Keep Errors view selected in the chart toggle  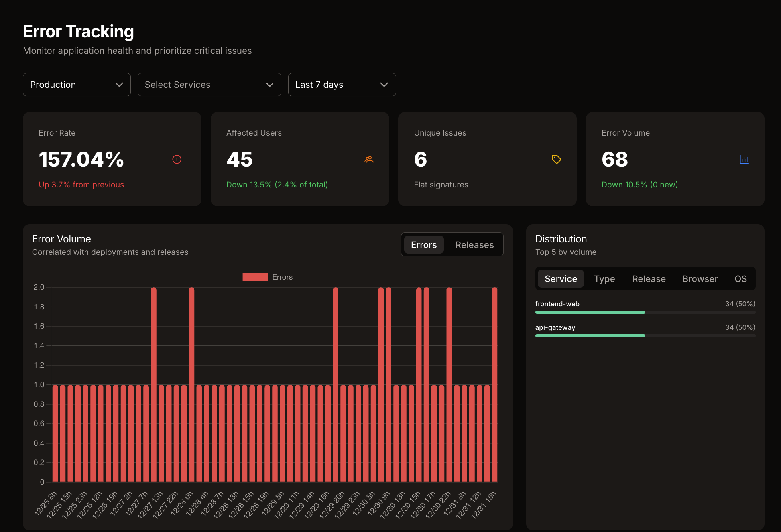(423, 244)
